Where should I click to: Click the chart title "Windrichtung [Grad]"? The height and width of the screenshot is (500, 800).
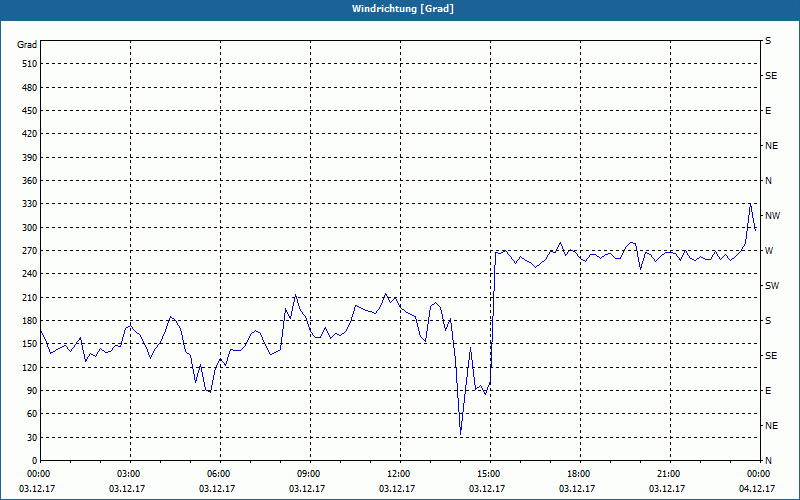tap(403, 9)
